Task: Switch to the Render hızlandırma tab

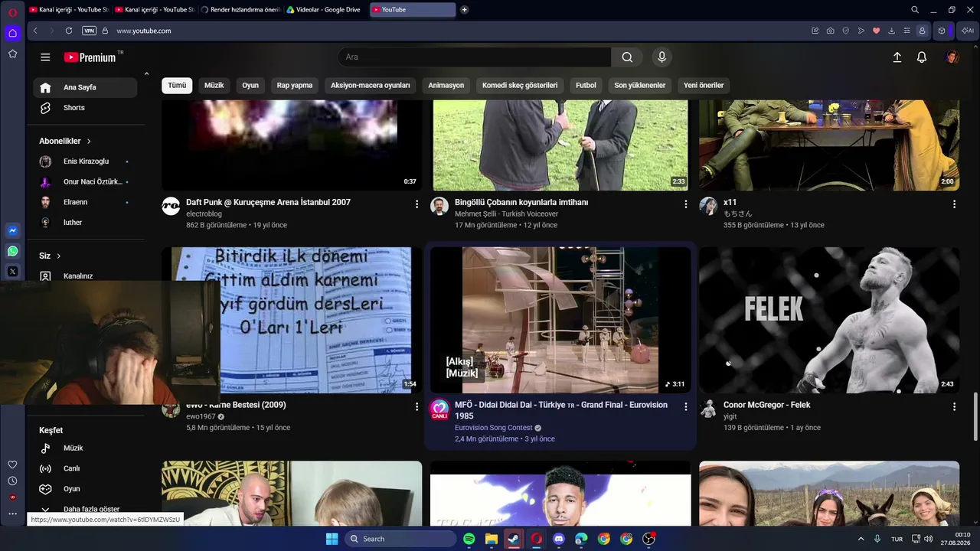Action: [240, 10]
